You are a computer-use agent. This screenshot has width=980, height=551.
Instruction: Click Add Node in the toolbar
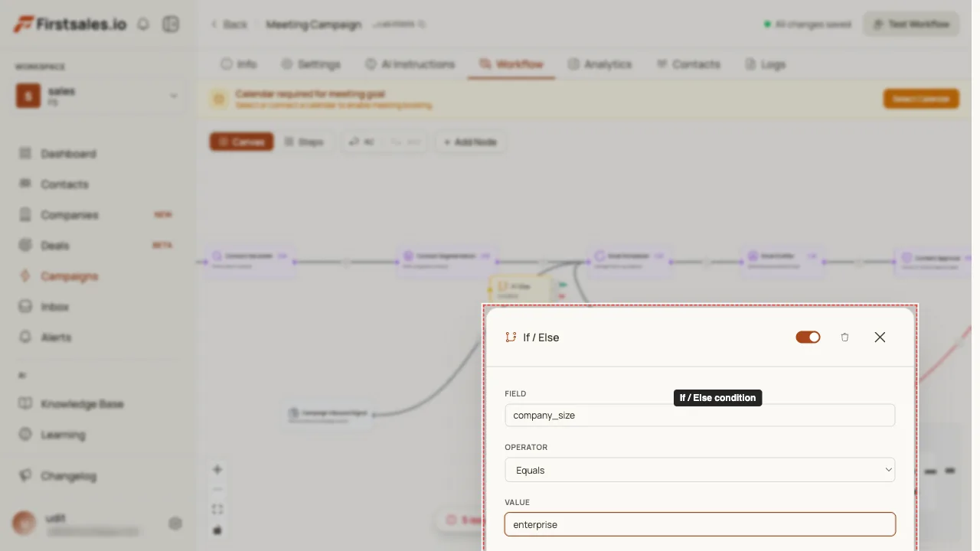470,142
